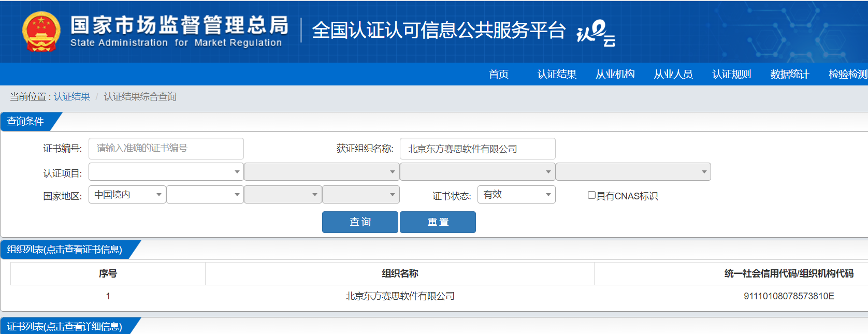
Task: Click the 认e云 logo icon
Action: (x=596, y=33)
